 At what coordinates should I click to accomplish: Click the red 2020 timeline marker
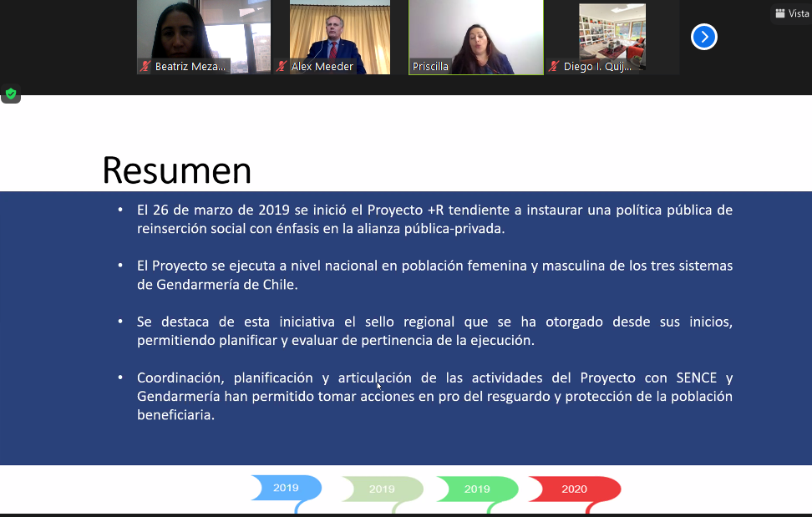[x=574, y=489]
